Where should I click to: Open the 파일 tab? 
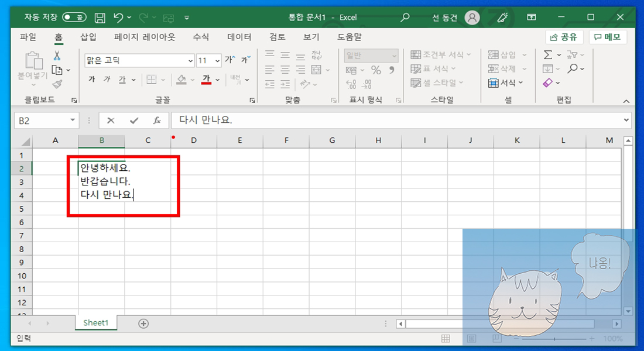click(x=28, y=37)
